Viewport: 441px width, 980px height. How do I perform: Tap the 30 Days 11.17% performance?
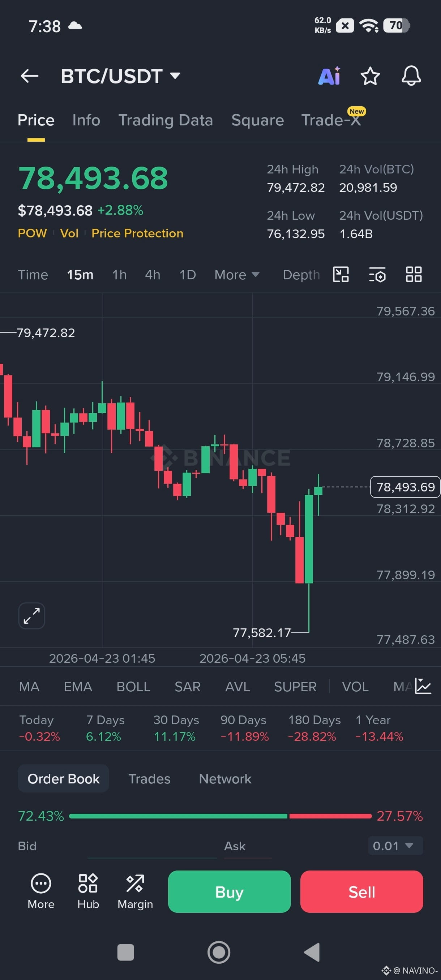[176, 728]
